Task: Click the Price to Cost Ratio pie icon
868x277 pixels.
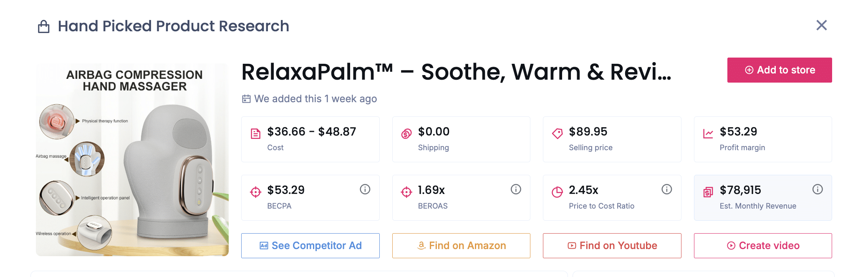Action: 557,192
